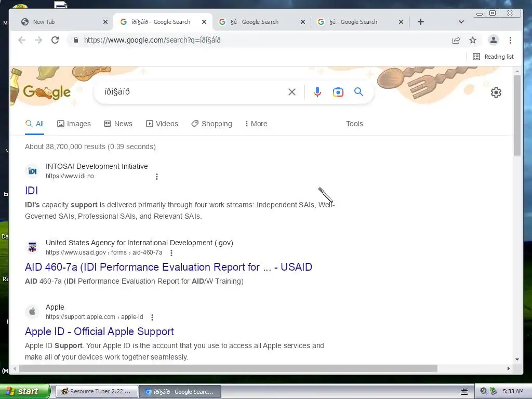The width and height of the screenshot is (532, 399).
Task: Click the Google doodle logo
Action: point(47,91)
